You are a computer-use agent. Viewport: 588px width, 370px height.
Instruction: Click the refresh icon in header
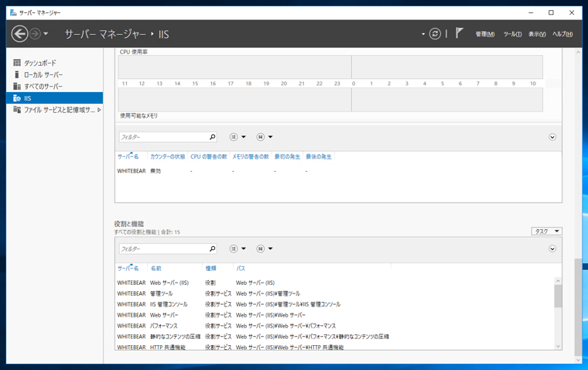click(435, 34)
